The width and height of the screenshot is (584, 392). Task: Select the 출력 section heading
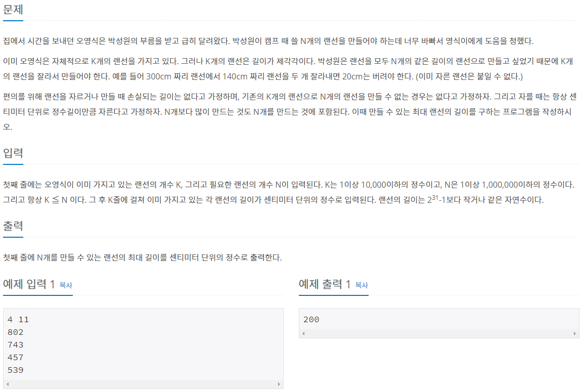coord(13,226)
